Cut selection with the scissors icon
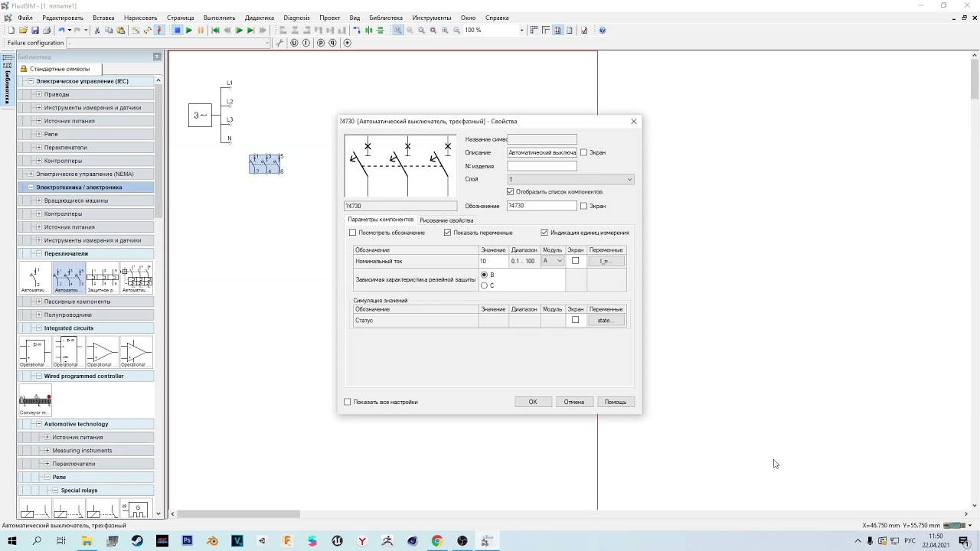This screenshot has height=551, width=980. (97, 31)
